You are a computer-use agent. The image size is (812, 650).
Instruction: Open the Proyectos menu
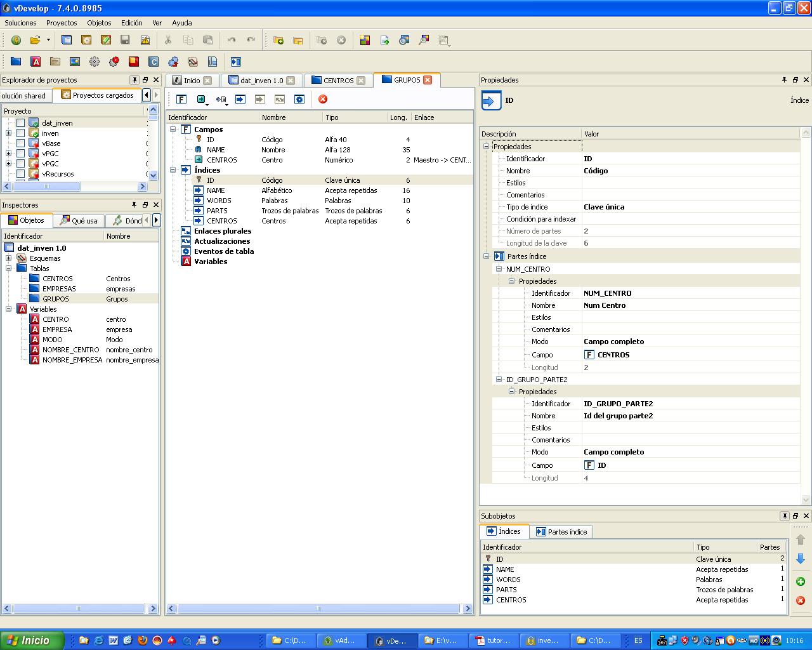[62, 23]
